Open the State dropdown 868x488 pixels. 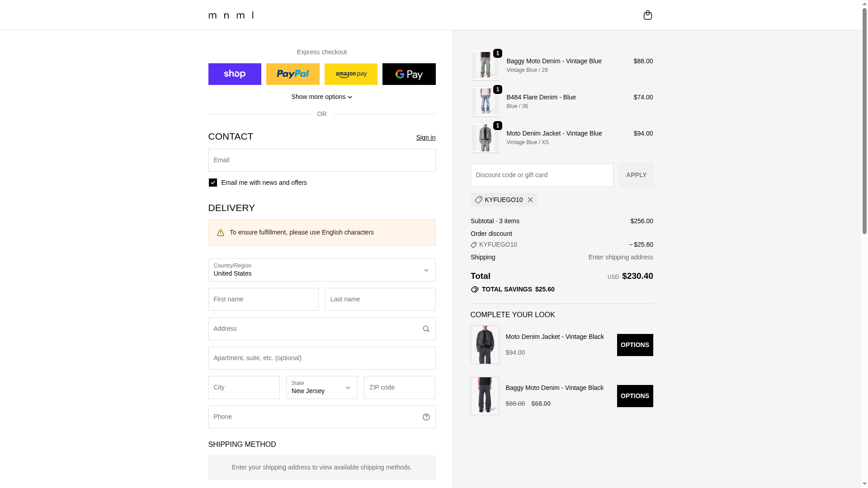(321, 387)
